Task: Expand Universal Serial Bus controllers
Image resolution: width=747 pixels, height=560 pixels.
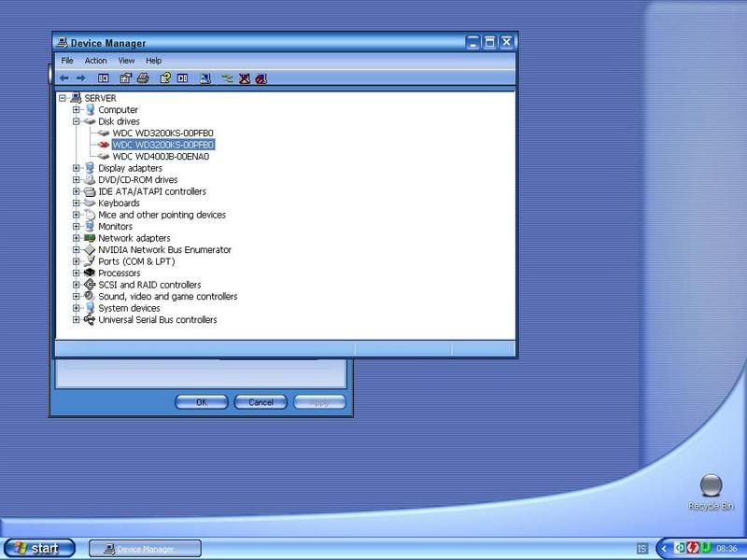Action: click(x=77, y=320)
